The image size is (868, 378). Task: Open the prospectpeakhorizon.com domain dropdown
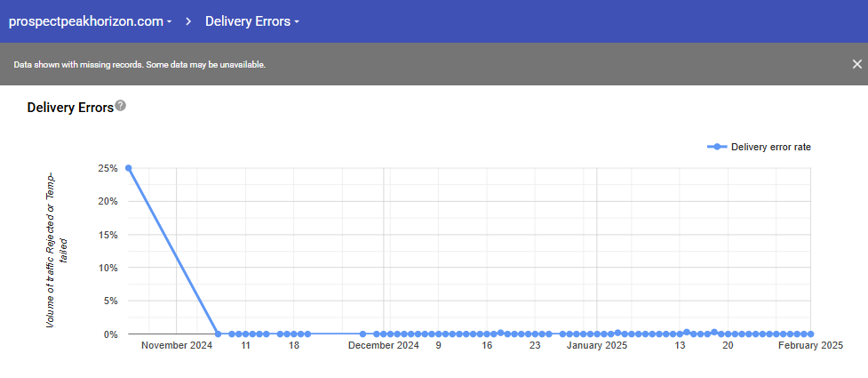tap(90, 21)
